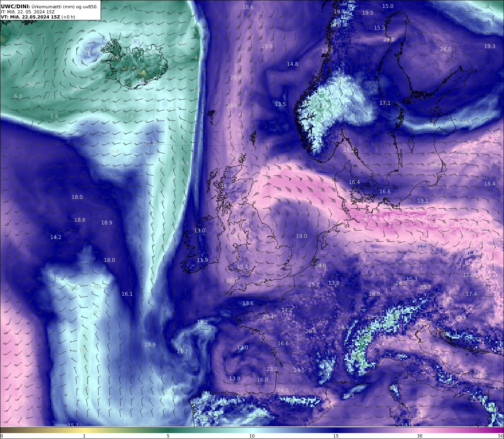This screenshot has width=504, height=439.
Task: Select the 24.4 value near the Alps
Action: pos(343,327)
